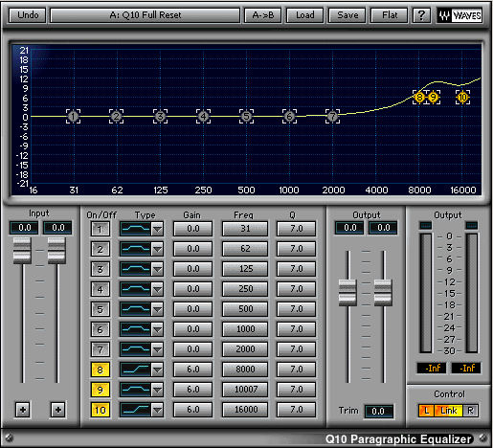The image size is (493, 448).
Task: Click the Flat button
Action: pyautogui.click(x=390, y=15)
